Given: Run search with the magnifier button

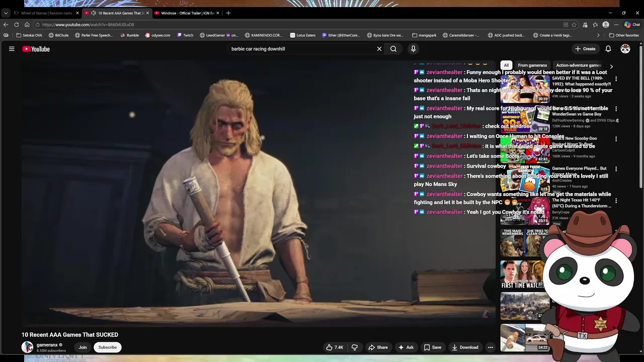Looking at the screenshot, I should click(x=393, y=49).
